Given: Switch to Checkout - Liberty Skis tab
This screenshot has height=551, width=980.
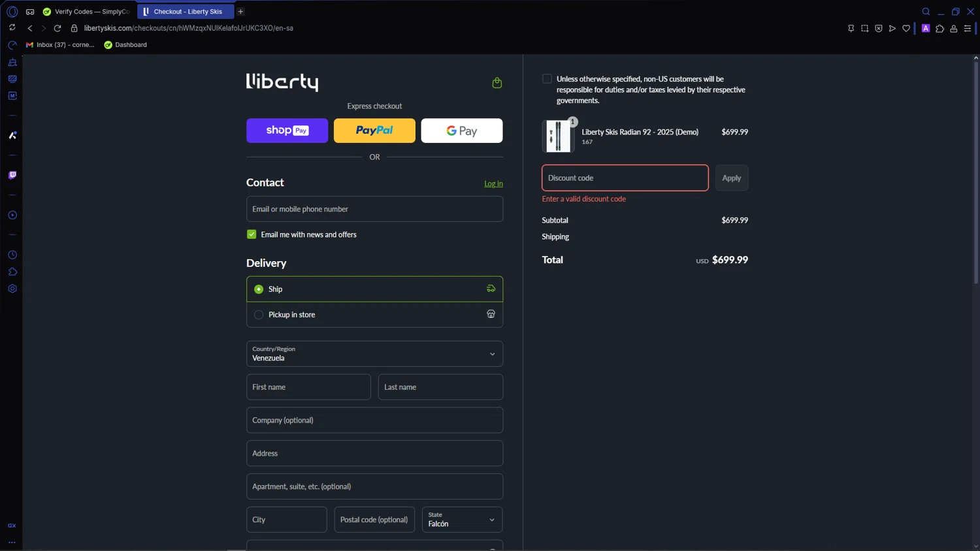Looking at the screenshot, I should [186, 12].
